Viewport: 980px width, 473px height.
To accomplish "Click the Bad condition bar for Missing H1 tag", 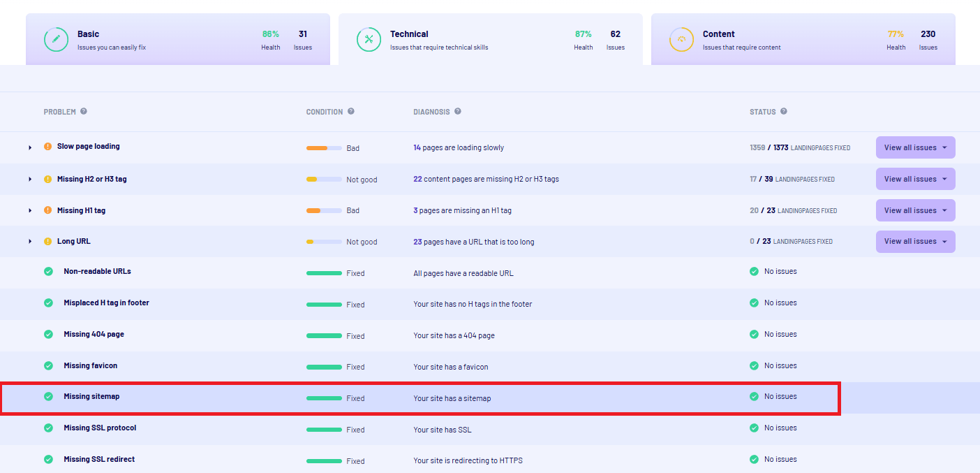I will tap(324, 210).
